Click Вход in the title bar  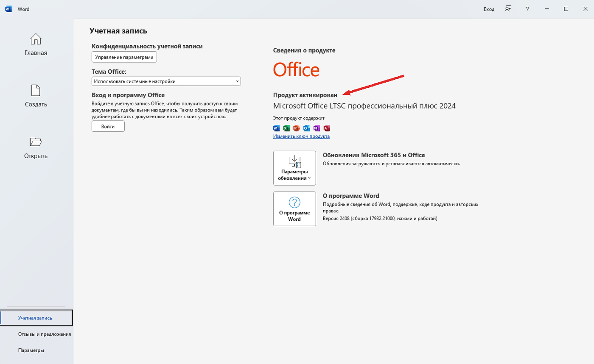[x=489, y=9]
